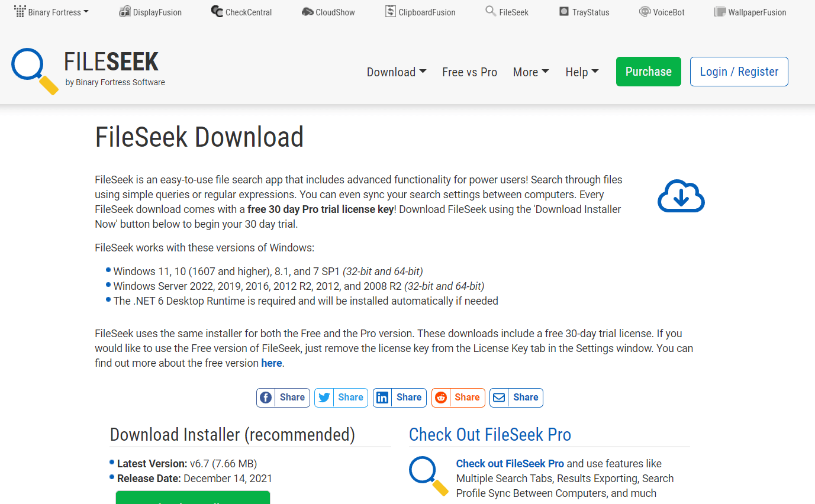Click the green Purchase button
The height and width of the screenshot is (504, 815).
tap(649, 72)
